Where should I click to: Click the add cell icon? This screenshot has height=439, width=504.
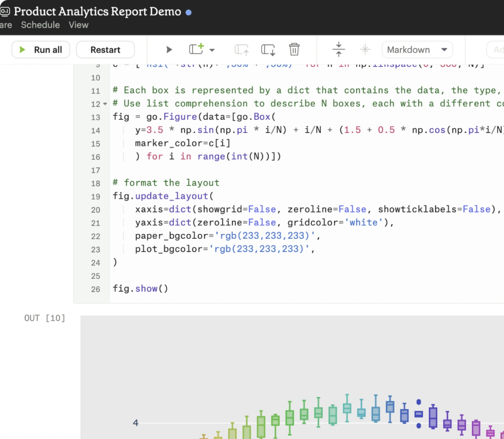click(x=196, y=49)
